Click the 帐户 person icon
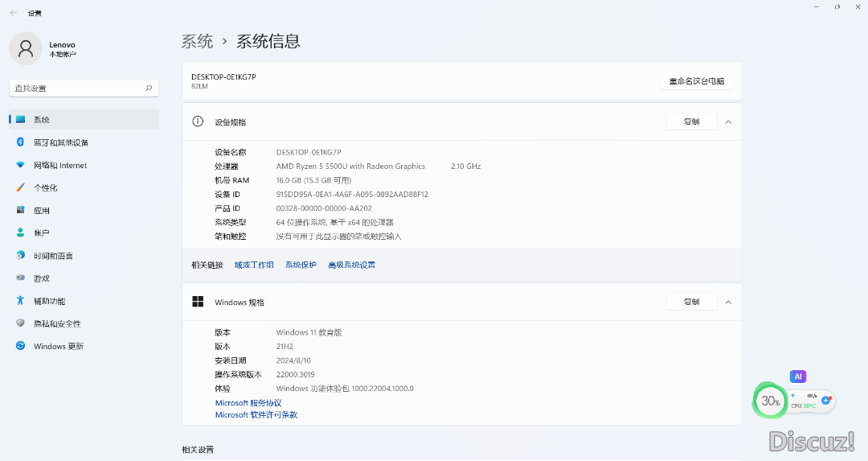Screen dimensions: 868x461 [20, 233]
